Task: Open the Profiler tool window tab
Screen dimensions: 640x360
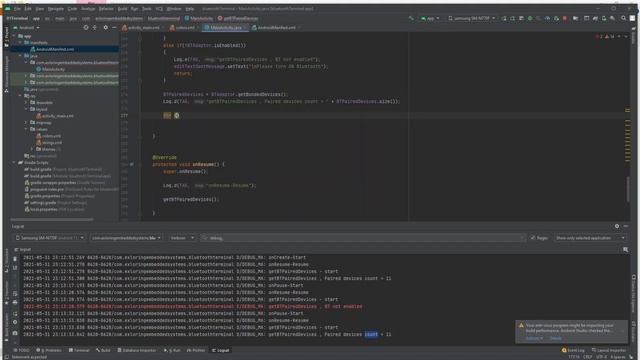Action: (196, 350)
